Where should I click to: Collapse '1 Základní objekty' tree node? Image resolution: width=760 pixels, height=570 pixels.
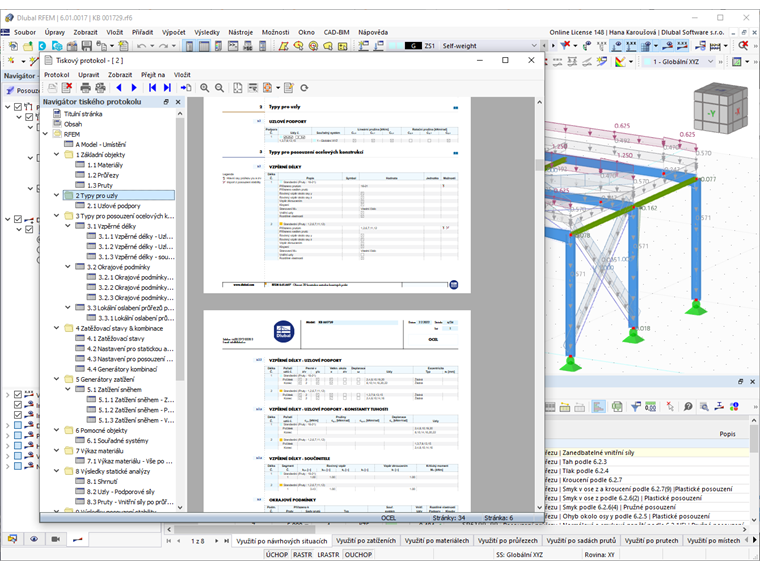(57, 154)
